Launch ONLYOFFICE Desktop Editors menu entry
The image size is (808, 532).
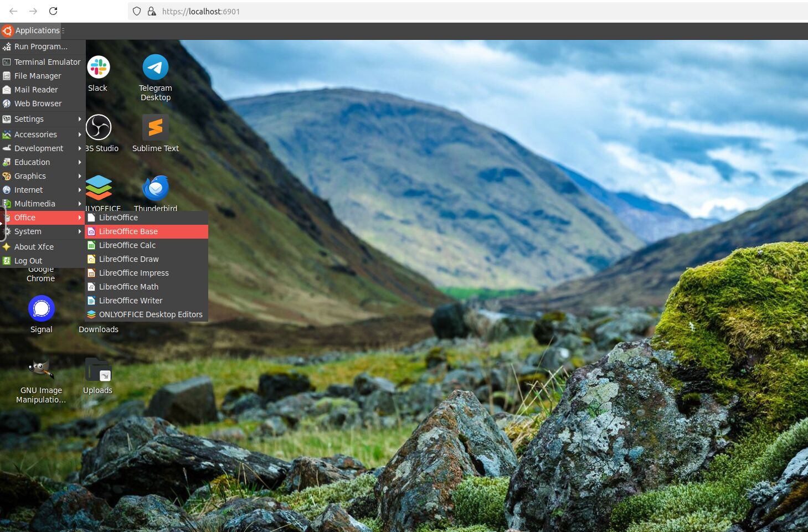point(151,314)
